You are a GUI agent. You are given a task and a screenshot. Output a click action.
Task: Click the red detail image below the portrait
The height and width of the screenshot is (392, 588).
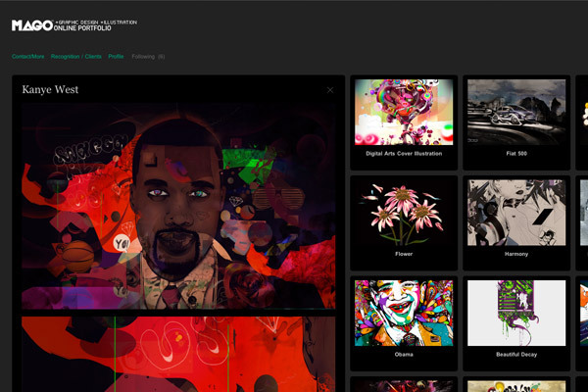tap(178, 354)
